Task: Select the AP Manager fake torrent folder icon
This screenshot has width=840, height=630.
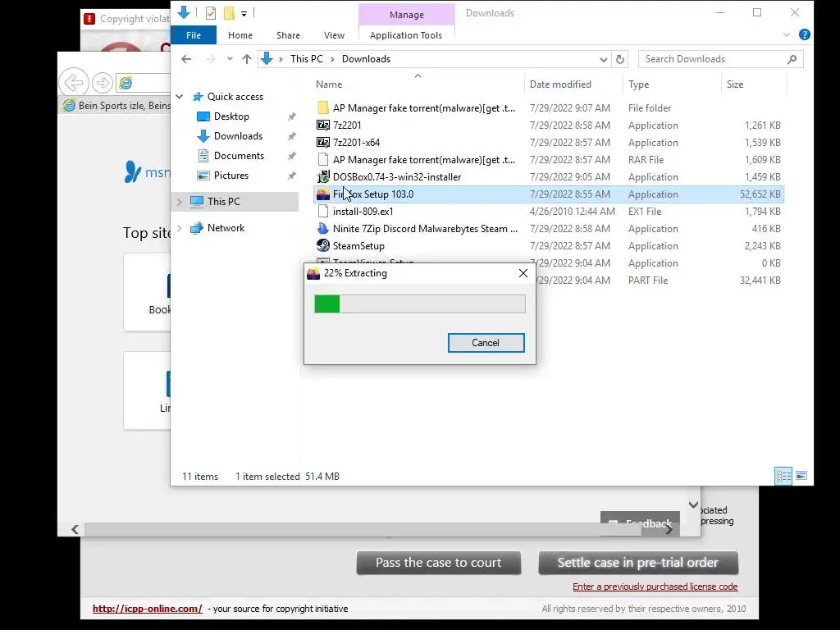Action: click(323, 108)
